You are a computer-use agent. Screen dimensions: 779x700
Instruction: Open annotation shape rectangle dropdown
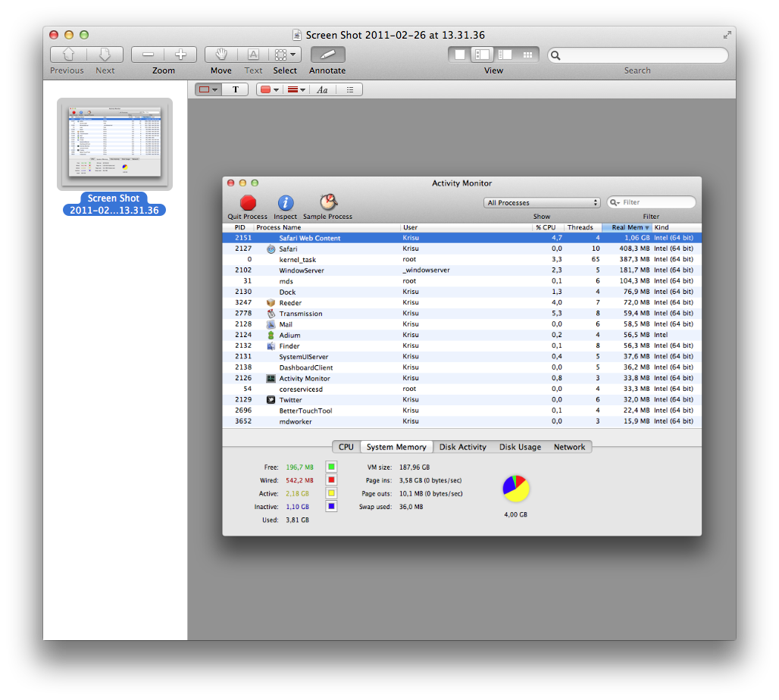click(208, 89)
